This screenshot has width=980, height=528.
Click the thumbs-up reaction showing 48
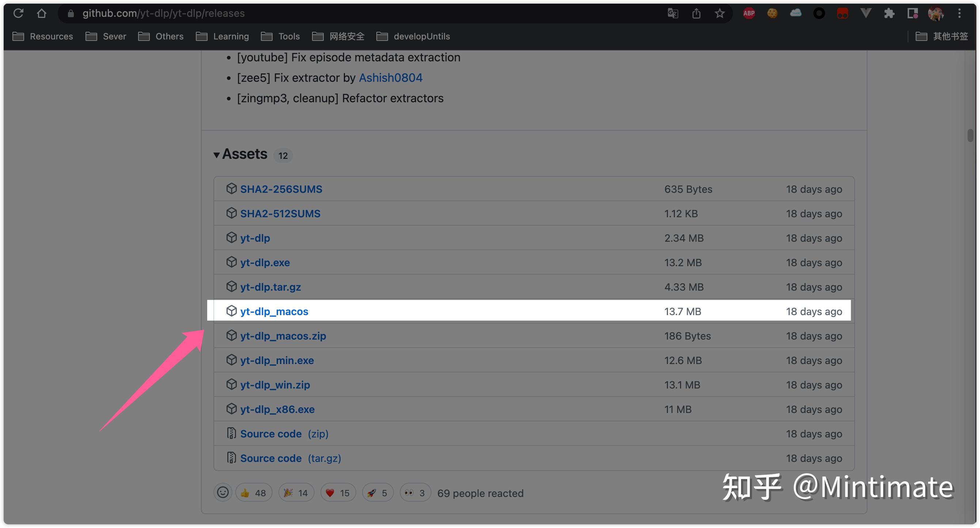coord(253,492)
